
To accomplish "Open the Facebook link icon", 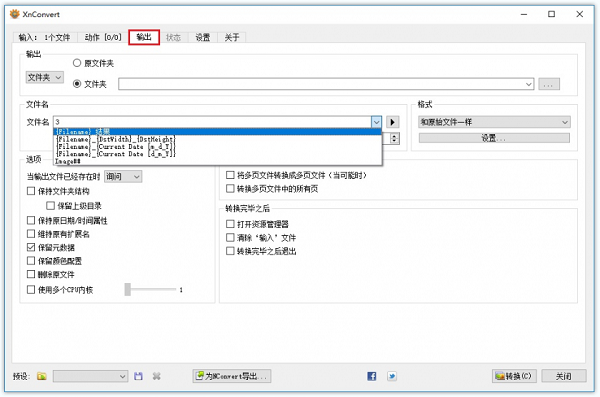I will (x=372, y=376).
